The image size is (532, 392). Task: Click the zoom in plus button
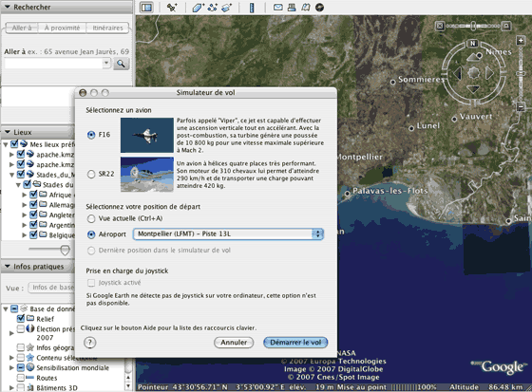(x=521, y=41)
